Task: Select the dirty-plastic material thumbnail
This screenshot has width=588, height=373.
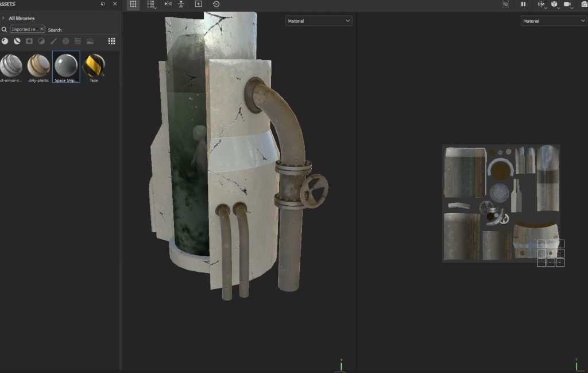Action: point(38,66)
